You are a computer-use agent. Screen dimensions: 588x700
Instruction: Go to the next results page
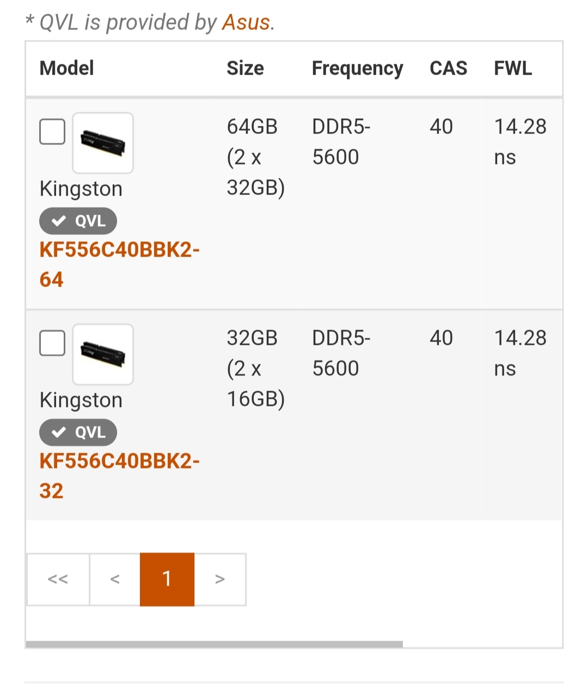click(220, 580)
